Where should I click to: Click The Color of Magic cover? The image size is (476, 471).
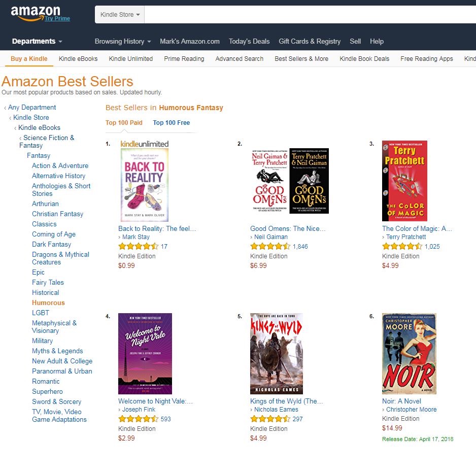tap(404, 181)
